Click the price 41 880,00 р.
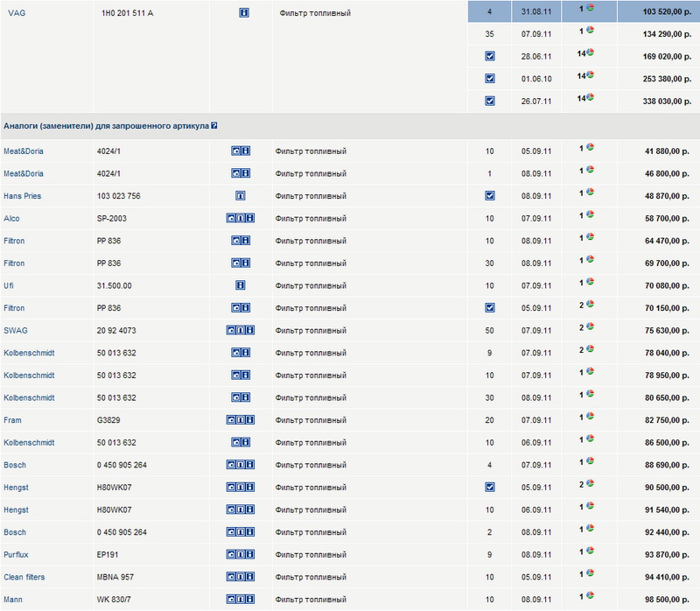This screenshot has width=700, height=611. 667,151
